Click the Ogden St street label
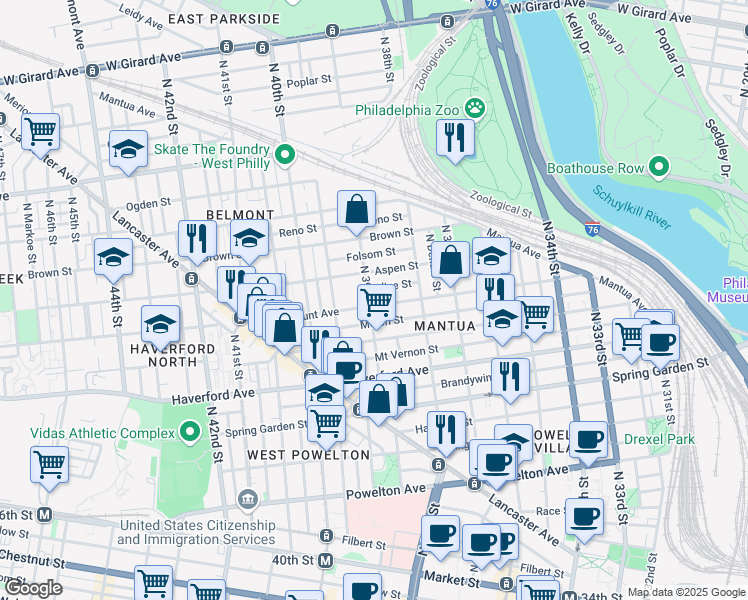748x600 pixels. point(148,204)
